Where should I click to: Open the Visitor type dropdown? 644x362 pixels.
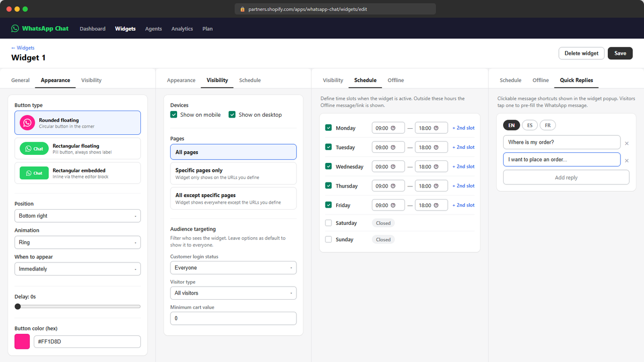233,293
